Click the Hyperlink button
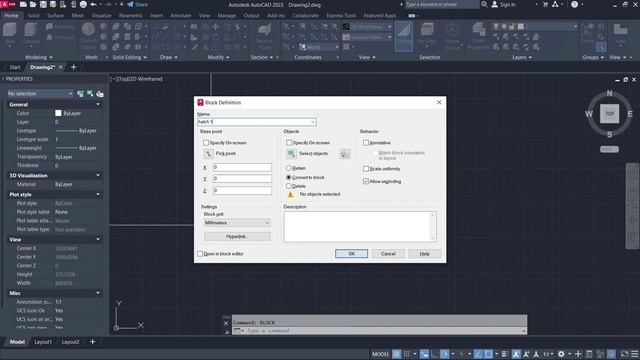Image resolution: width=640 pixels, height=360 pixels. tap(237, 237)
